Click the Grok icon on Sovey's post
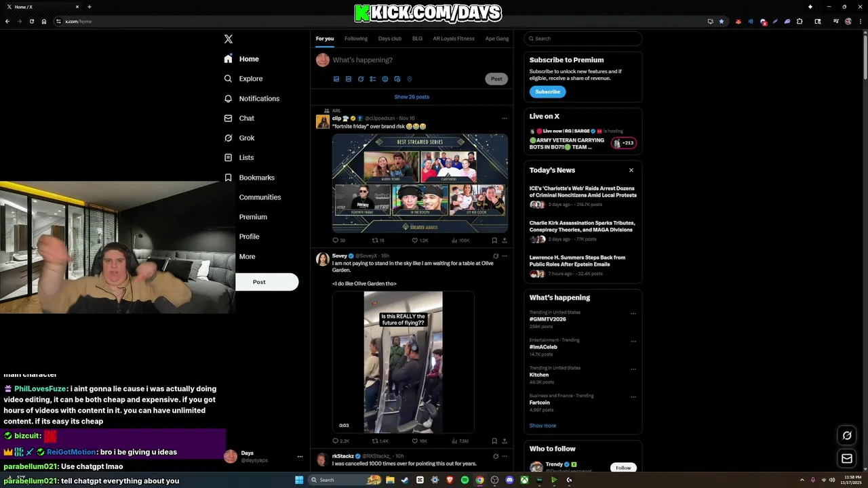Image resolution: width=868 pixels, height=488 pixels. (x=496, y=256)
